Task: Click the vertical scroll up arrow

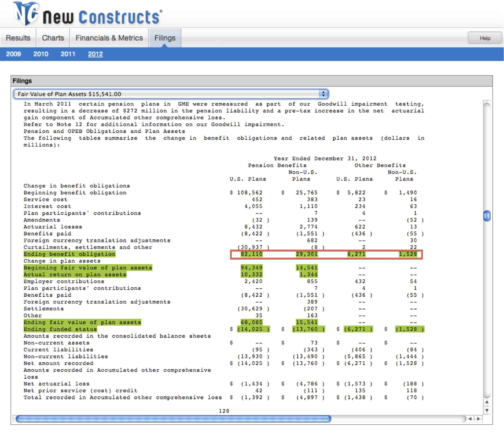Action: point(487,402)
